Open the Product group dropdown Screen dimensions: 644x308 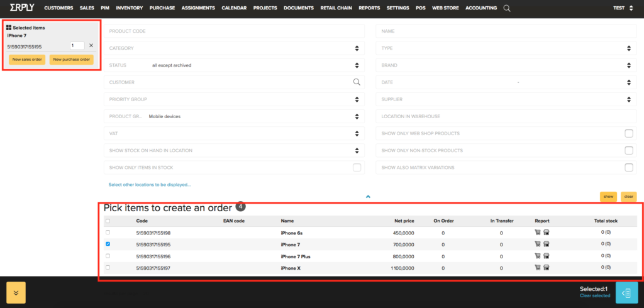234,116
